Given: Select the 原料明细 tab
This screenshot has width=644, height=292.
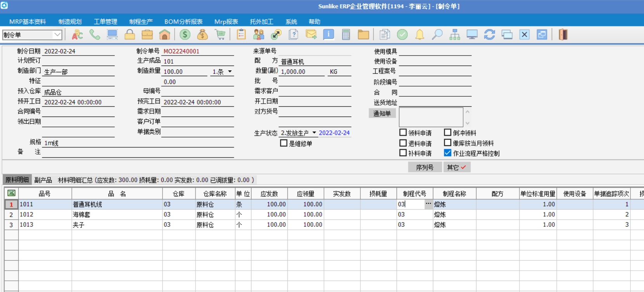Looking at the screenshot, I should pos(17,180).
